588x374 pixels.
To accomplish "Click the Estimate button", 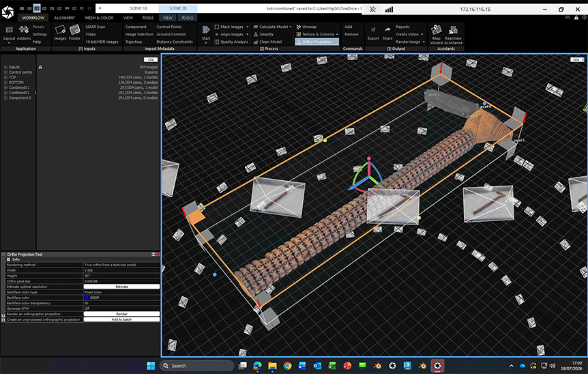I will point(121,287).
